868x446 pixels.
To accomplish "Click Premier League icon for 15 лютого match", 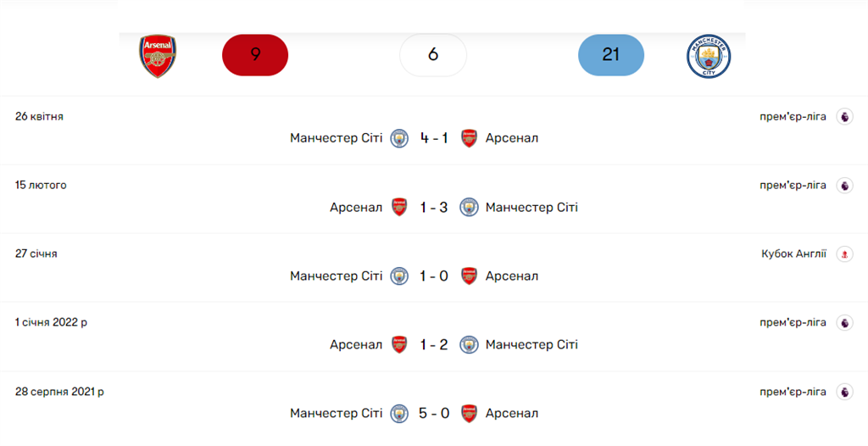I will point(844,186).
